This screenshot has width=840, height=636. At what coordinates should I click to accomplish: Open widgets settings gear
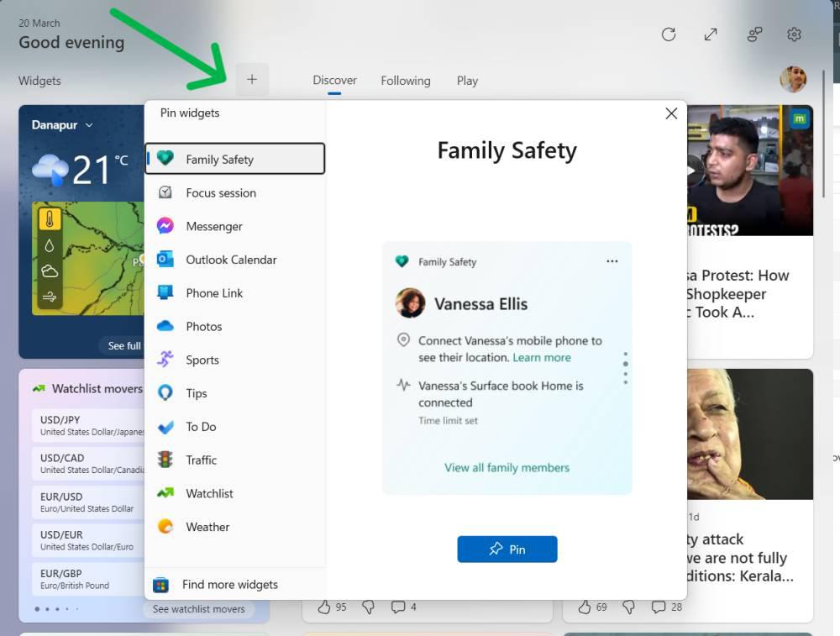794,34
